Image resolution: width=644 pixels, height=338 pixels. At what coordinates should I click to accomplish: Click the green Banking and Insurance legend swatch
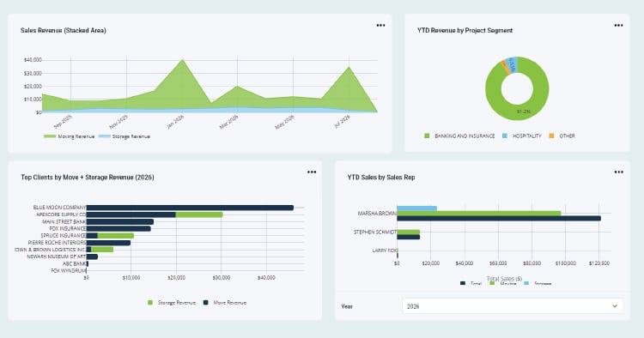(427, 136)
